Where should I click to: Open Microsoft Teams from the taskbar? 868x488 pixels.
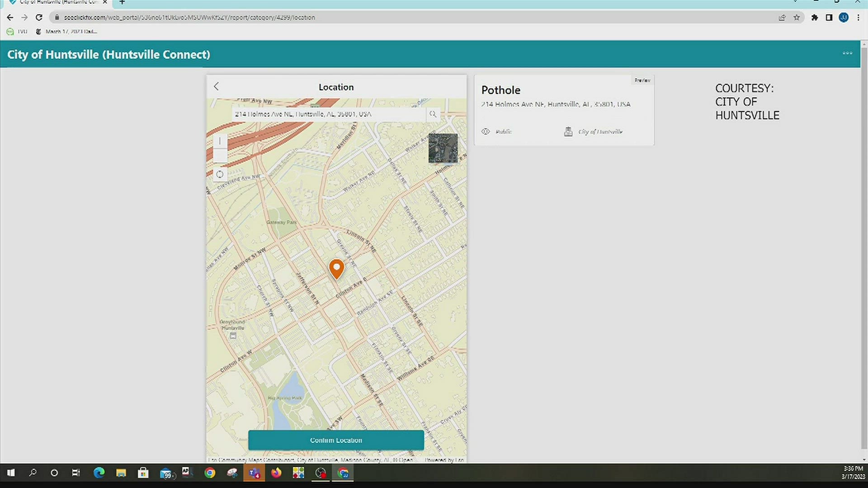[254, 473]
